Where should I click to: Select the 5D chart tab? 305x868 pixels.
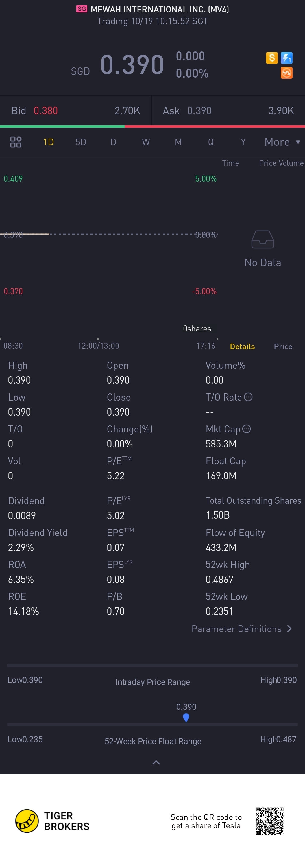pos(81,142)
